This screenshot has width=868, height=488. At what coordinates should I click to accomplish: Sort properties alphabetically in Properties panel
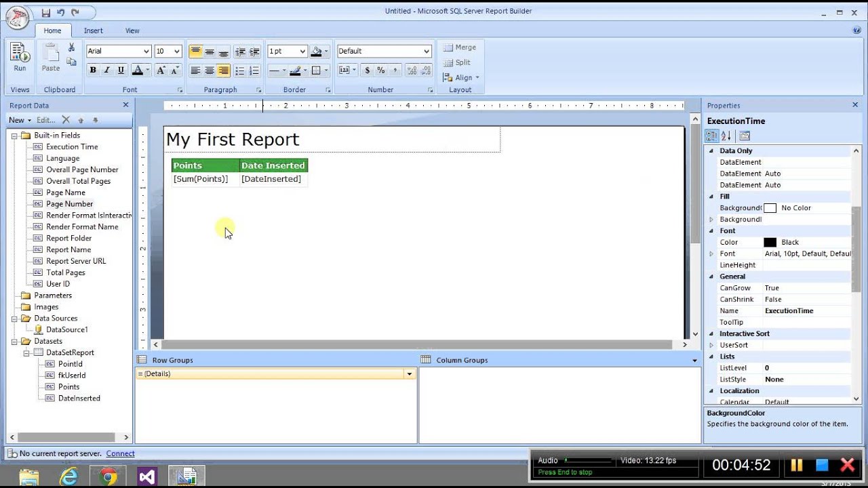tap(725, 136)
